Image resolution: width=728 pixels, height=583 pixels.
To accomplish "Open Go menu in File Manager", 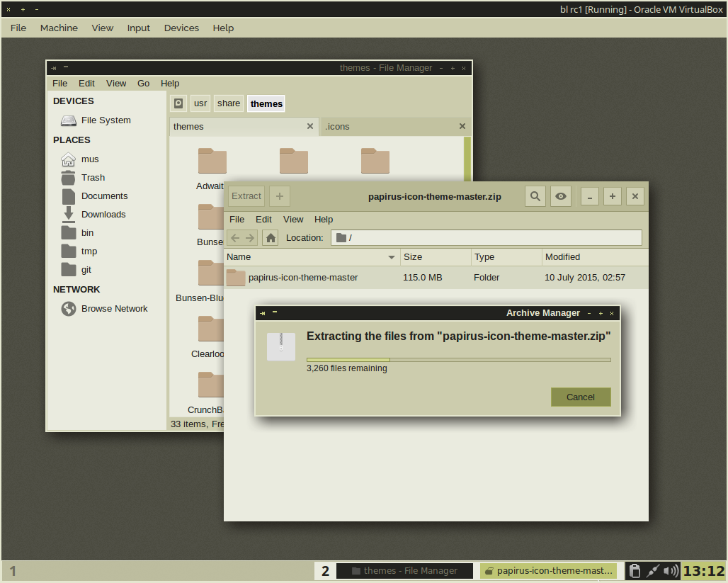I will point(143,83).
